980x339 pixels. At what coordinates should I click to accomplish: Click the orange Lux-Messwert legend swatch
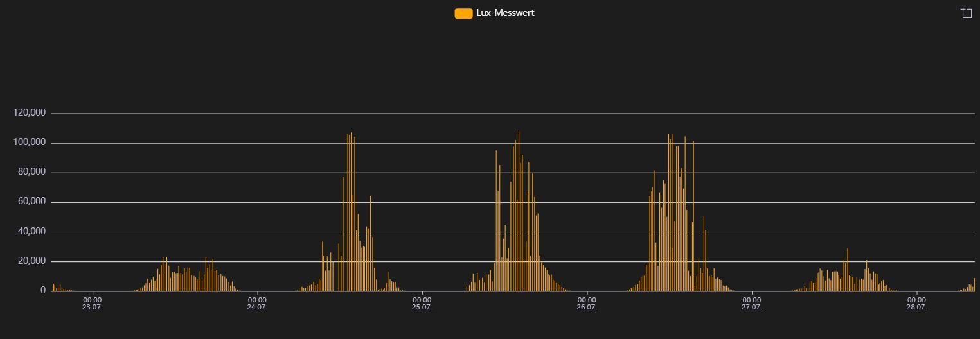click(463, 13)
